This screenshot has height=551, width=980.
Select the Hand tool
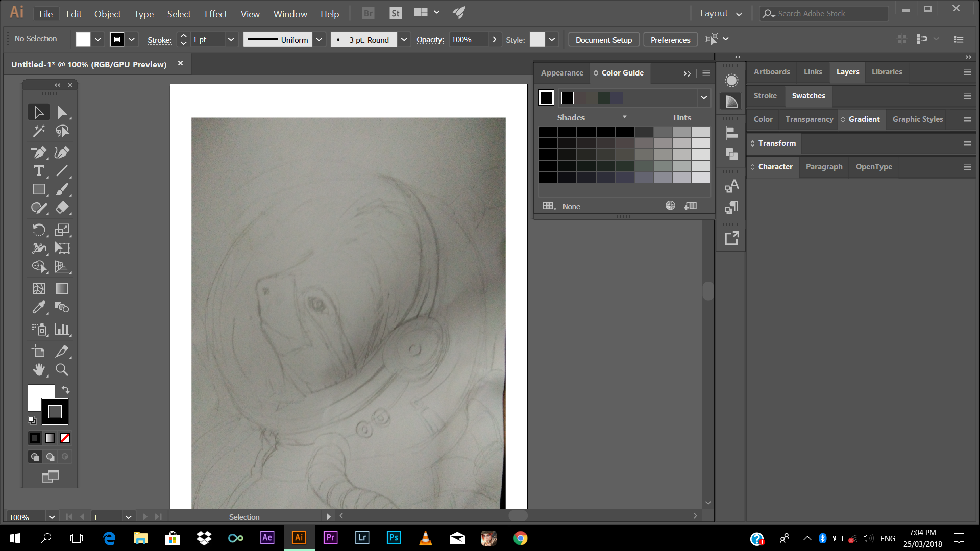(x=39, y=369)
